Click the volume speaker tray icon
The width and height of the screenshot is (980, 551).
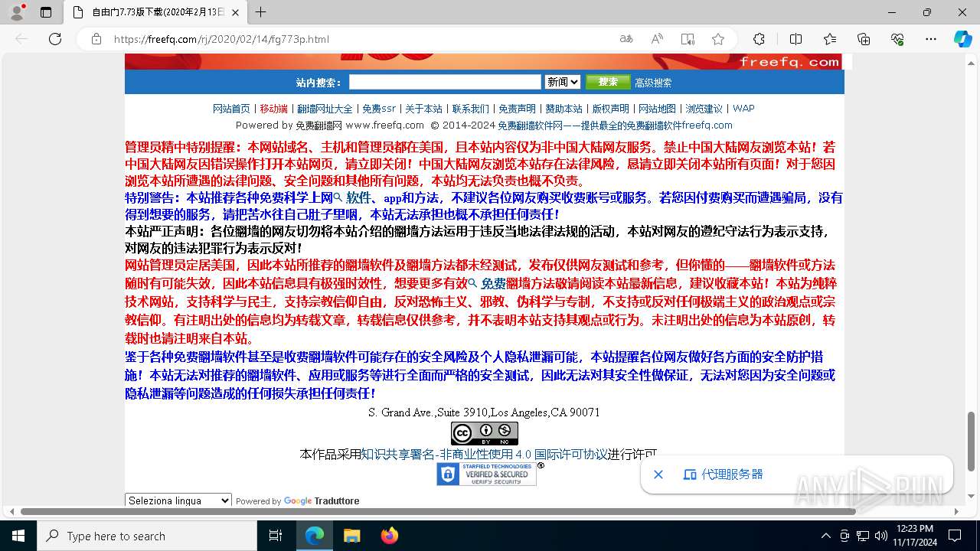tap(880, 536)
